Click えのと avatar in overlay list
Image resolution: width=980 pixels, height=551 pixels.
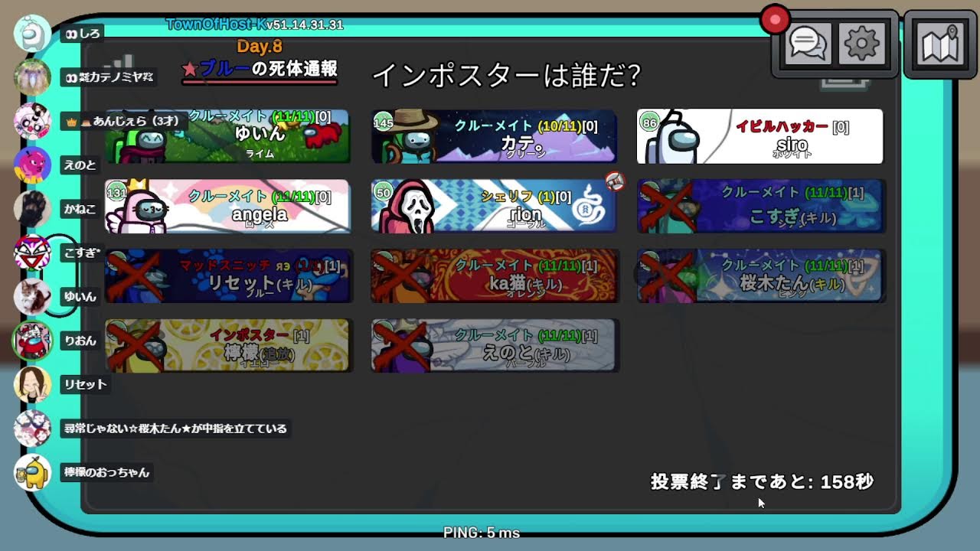(x=33, y=165)
